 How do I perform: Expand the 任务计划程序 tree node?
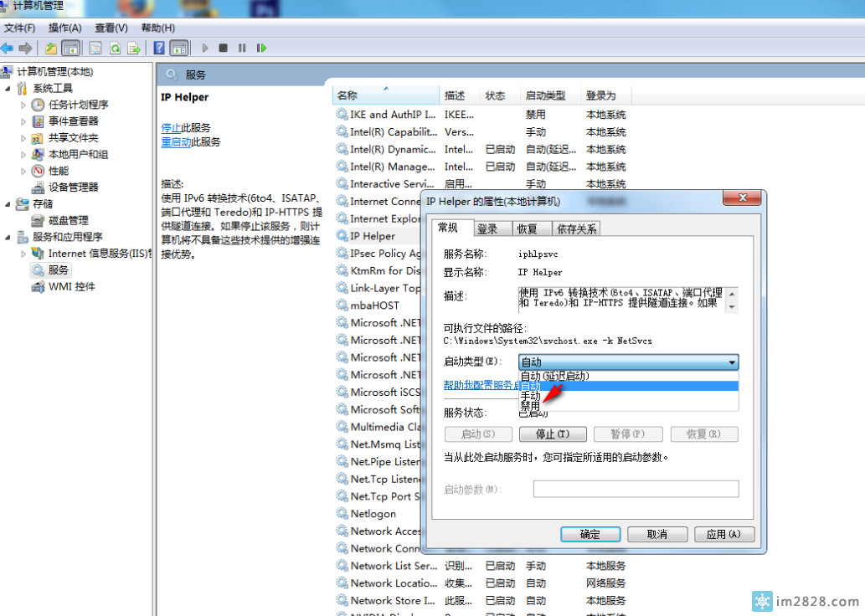(x=24, y=105)
